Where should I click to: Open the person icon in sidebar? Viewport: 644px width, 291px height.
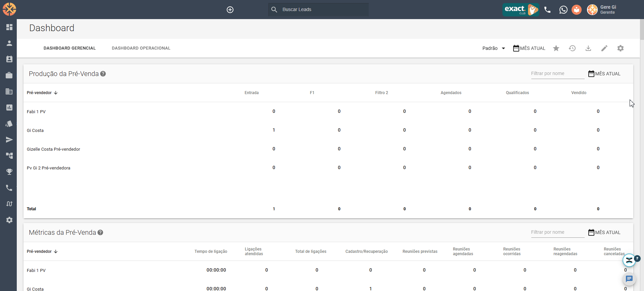(x=9, y=43)
